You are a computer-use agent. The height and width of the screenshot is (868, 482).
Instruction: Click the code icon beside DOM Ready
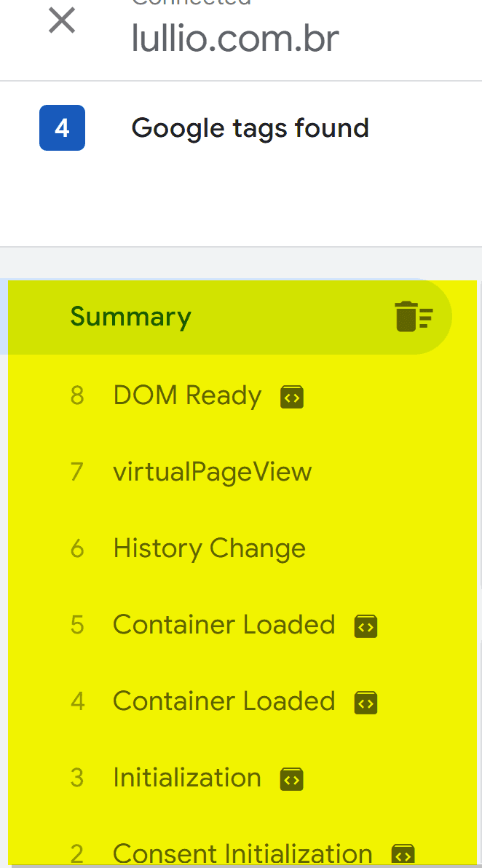coord(292,397)
